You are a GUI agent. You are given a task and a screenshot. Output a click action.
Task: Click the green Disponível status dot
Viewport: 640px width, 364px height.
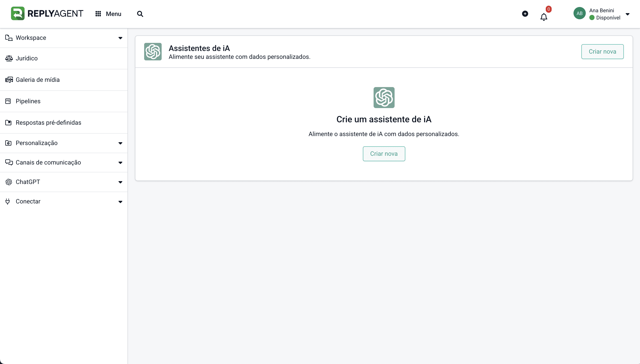(x=592, y=18)
